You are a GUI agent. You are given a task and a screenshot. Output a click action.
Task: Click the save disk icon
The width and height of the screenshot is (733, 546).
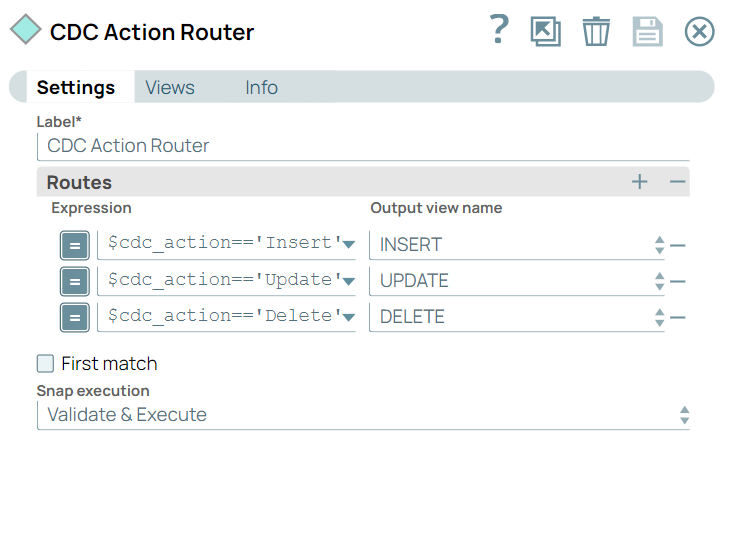point(647,32)
